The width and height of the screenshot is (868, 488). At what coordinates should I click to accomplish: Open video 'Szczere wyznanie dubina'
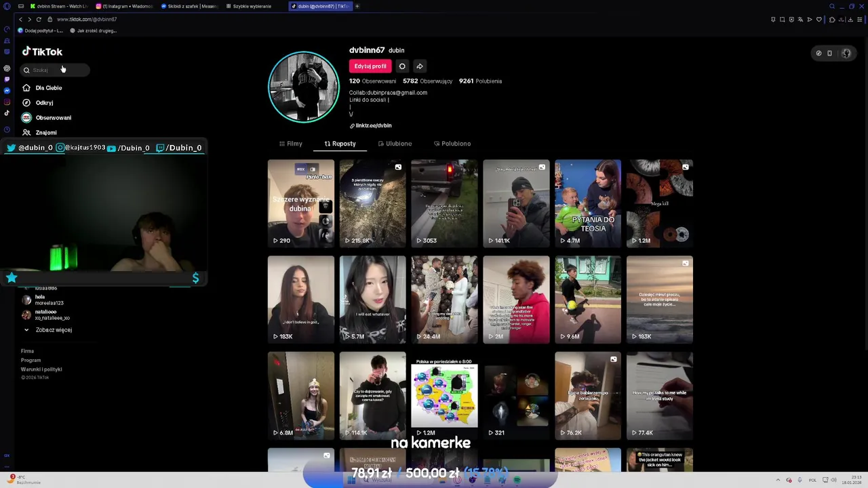pos(301,203)
